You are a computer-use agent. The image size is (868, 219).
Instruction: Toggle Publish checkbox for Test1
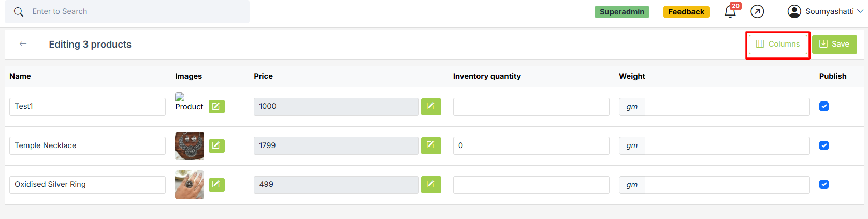(x=824, y=107)
